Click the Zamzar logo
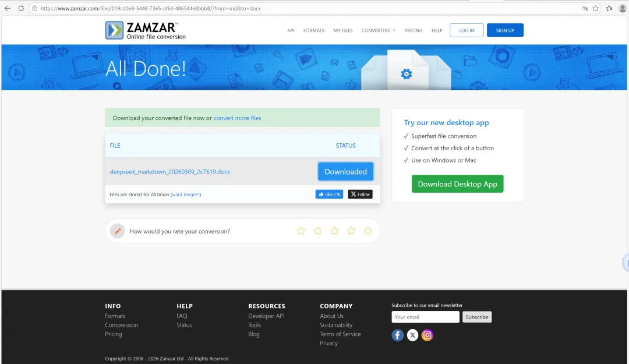Viewport: 629px width, 364px height. coord(145,30)
